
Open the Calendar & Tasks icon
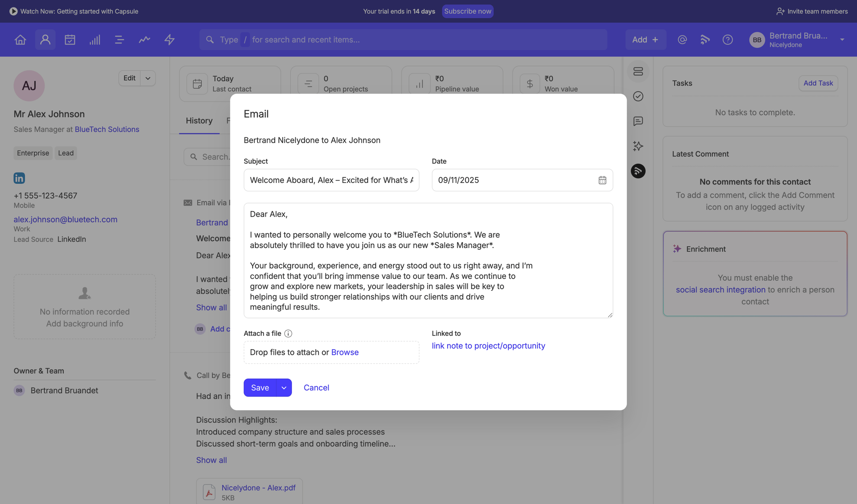coord(70,40)
